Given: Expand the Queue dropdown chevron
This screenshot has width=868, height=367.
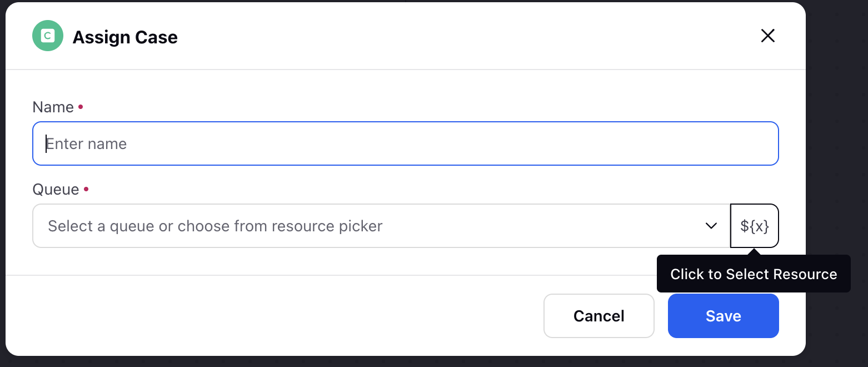Looking at the screenshot, I should pos(711,226).
